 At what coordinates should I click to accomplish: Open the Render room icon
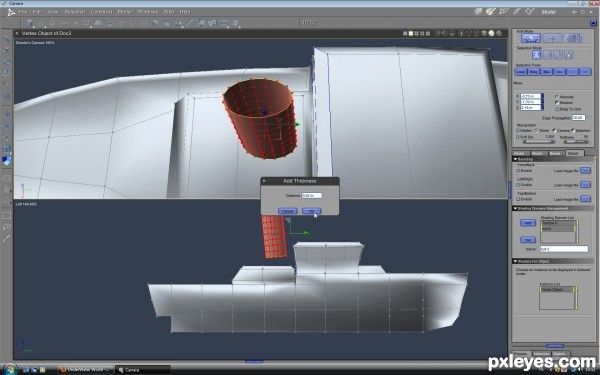(x=529, y=12)
